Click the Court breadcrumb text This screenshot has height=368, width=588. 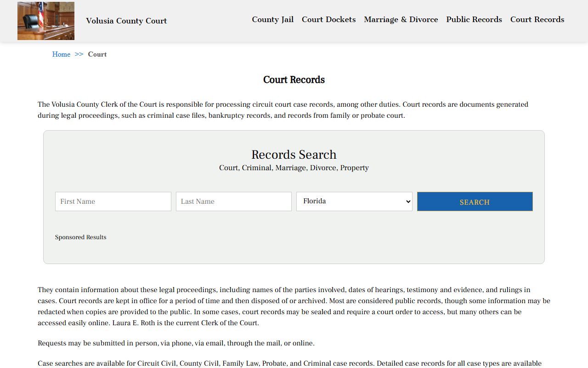(x=97, y=54)
